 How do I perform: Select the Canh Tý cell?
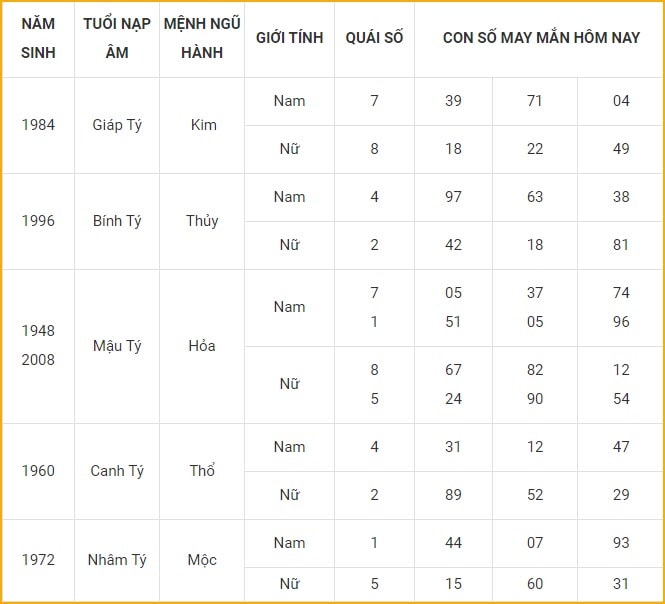point(117,471)
